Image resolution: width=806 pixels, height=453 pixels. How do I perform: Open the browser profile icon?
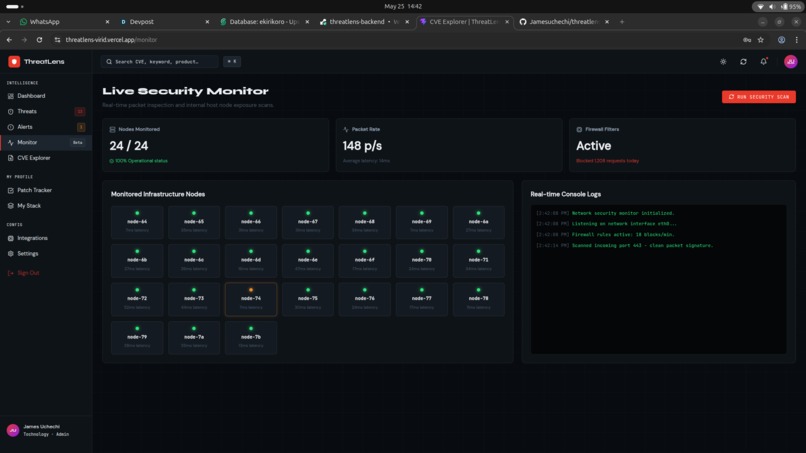(x=781, y=40)
